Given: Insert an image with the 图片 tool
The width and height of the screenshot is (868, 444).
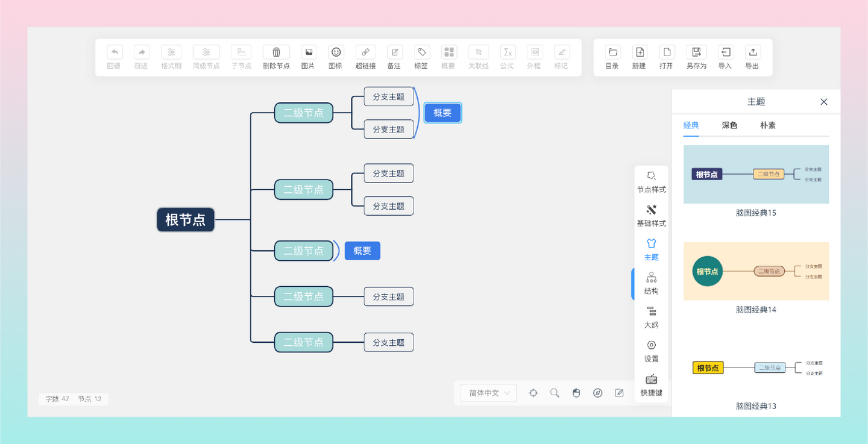Looking at the screenshot, I should (x=308, y=57).
